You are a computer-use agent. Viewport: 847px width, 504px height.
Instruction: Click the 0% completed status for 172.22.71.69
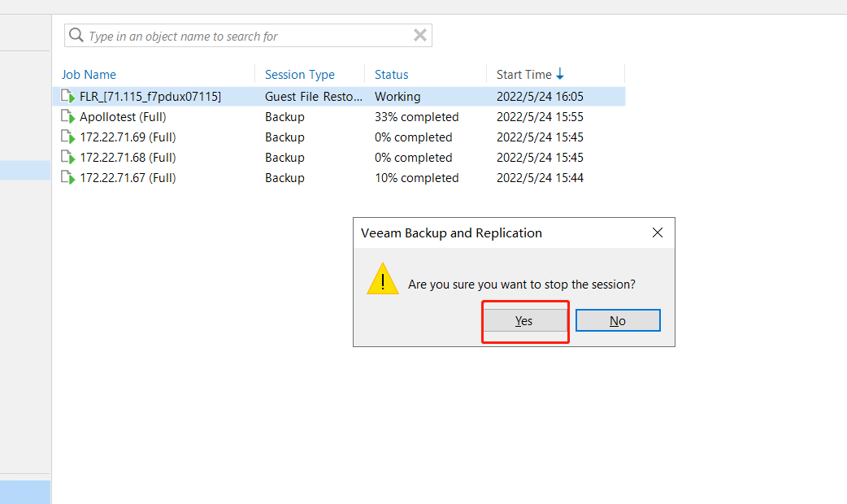tap(413, 137)
